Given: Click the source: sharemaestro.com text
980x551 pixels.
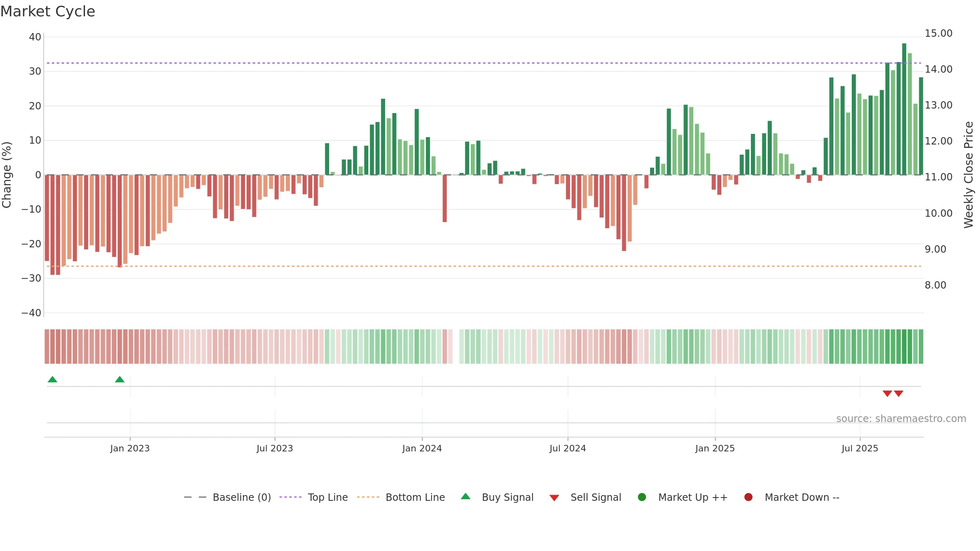Looking at the screenshot, I should pos(901,418).
